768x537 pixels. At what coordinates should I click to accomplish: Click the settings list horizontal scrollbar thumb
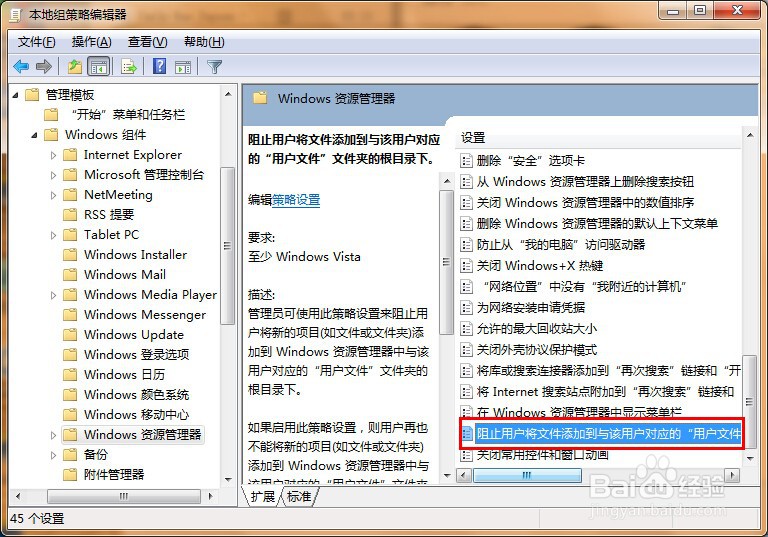click(528, 475)
